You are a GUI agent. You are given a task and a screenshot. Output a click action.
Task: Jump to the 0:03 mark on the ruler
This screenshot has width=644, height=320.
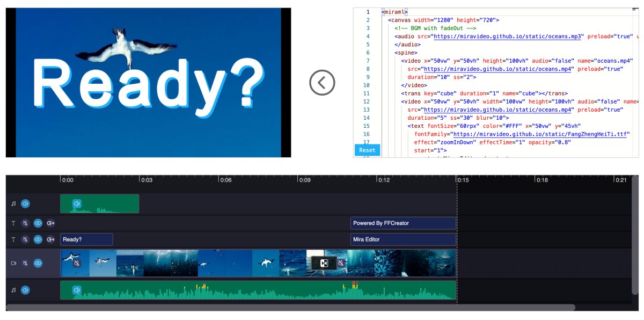pyautogui.click(x=146, y=180)
